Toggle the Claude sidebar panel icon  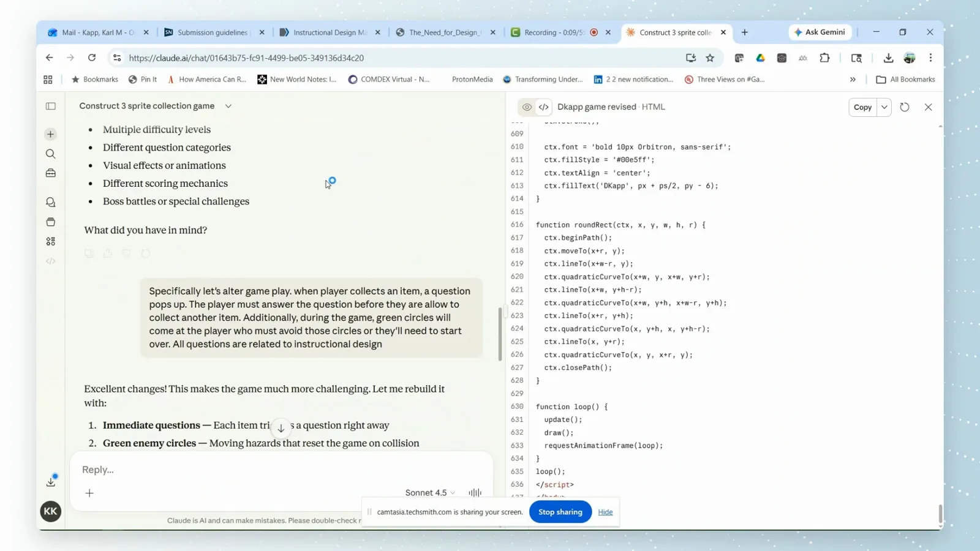[x=51, y=106]
